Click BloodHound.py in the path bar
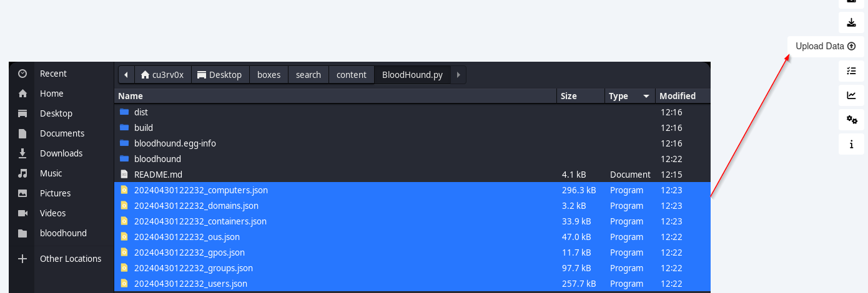Viewport: 868px width, 293px height. point(412,75)
